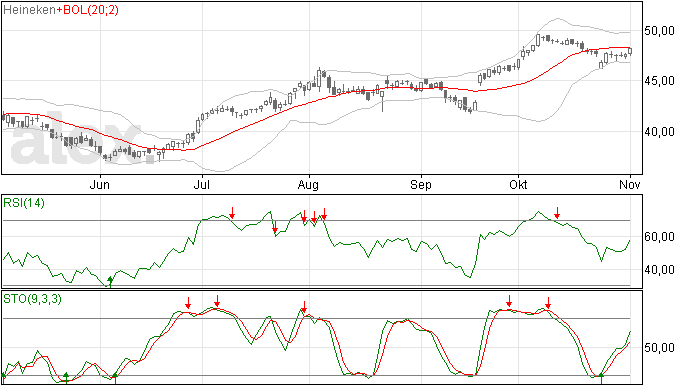690x387 pixels.
Task: Click the 50,00 stochastic axis label
Action: (659, 348)
